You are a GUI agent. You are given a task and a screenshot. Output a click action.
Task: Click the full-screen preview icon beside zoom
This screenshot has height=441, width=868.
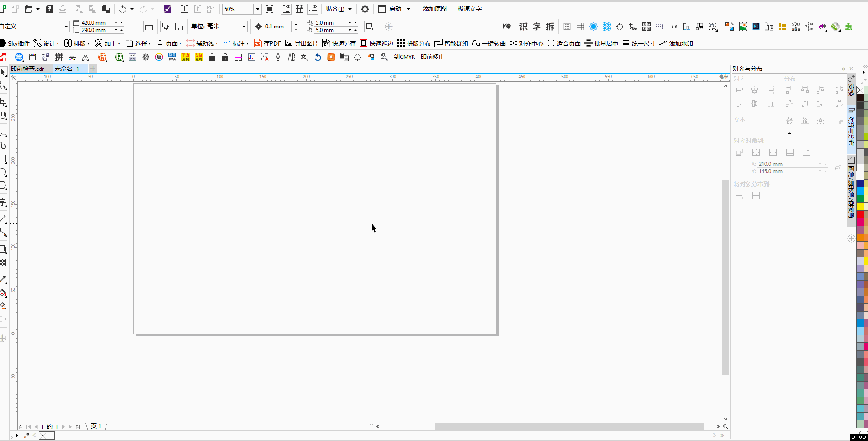point(270,9)
